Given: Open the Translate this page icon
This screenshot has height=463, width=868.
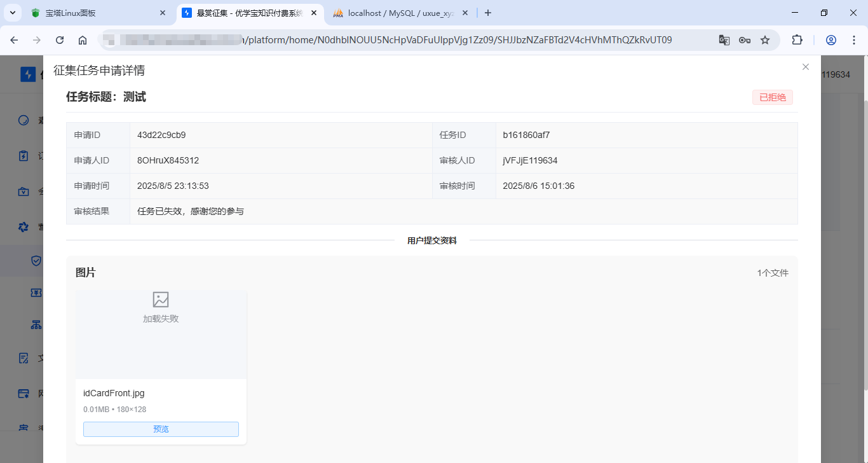Looking at the screenshot, I should point(724,40).
